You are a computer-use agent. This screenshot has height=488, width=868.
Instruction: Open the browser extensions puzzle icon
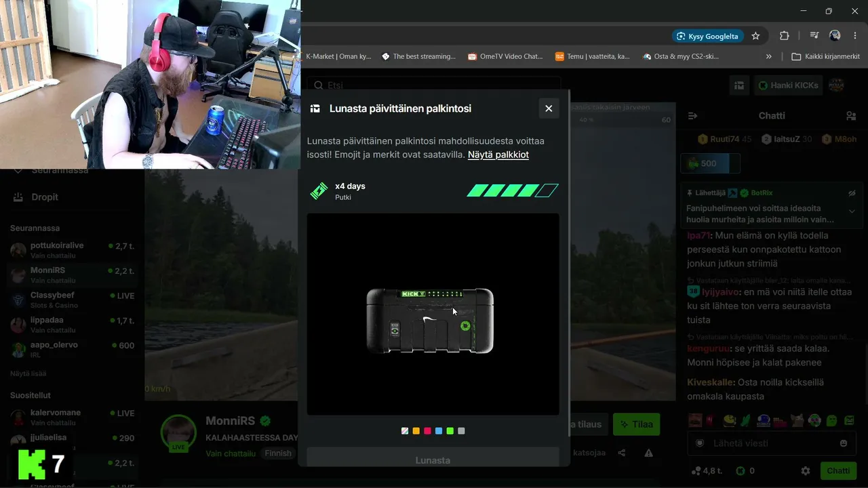785,36
